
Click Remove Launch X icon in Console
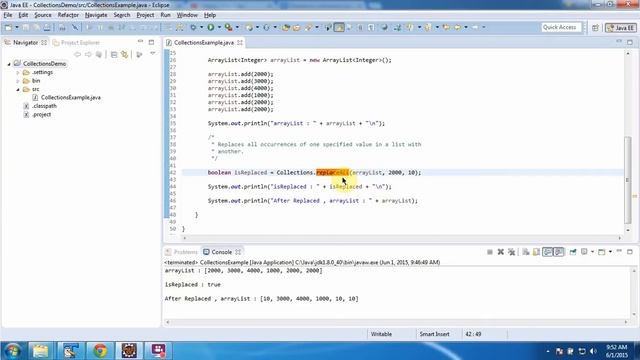pyautogui.click(x=500, y=252)
